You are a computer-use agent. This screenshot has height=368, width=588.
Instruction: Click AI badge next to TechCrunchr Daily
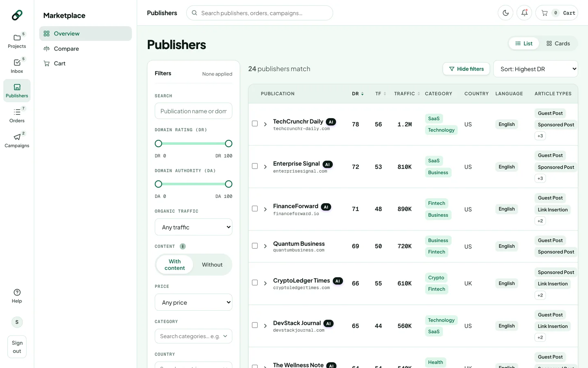click(331, 122)
